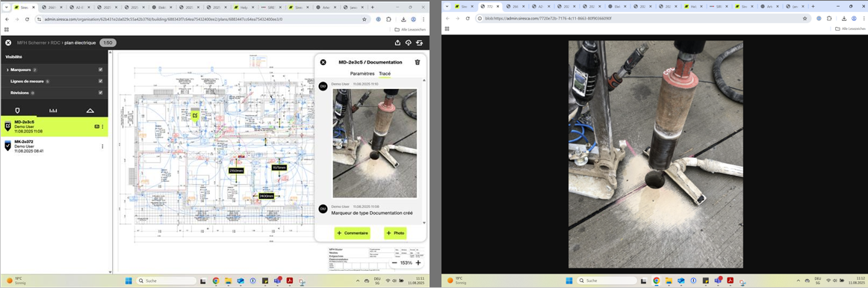Open new tab in left browser
Image resolution: width=868 pixels, height=288 pixels.
coord(372,7)
